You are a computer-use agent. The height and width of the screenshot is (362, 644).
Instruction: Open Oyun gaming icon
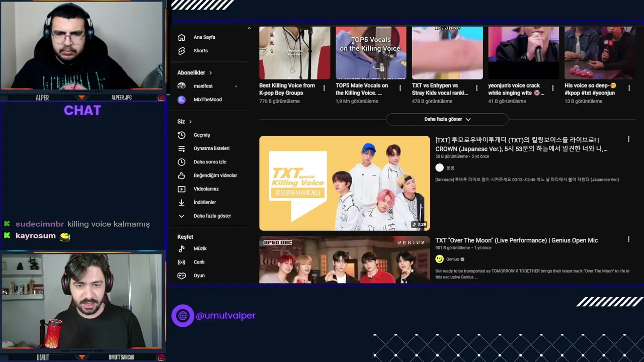point(182,276)
